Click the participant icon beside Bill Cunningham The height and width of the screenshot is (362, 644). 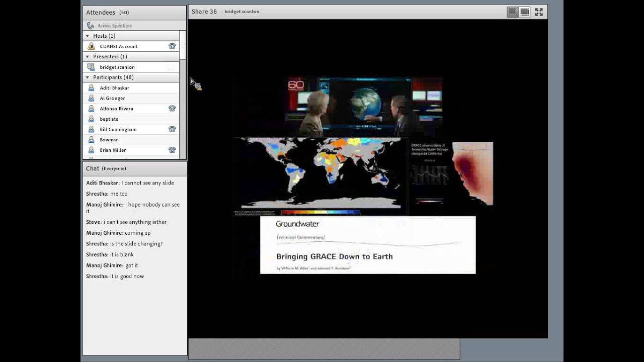click(91, 129)
